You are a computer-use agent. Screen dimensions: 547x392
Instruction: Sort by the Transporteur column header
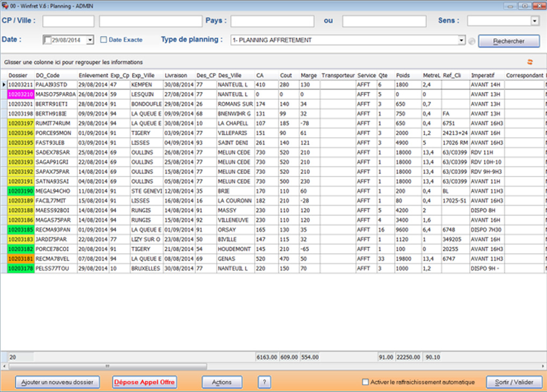(338, 75)
